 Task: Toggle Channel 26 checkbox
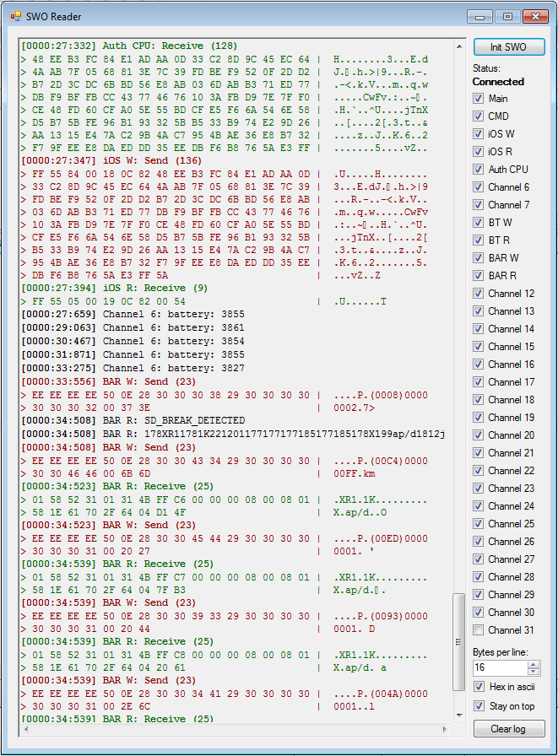tap(478, 542)
